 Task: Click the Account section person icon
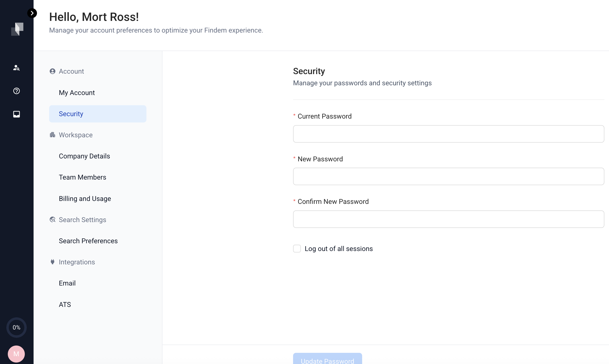pyautogui.click(x=52, y=71)
